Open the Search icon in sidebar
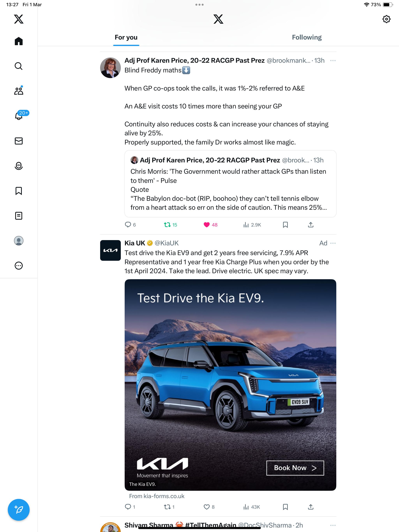 coord(19,66)
